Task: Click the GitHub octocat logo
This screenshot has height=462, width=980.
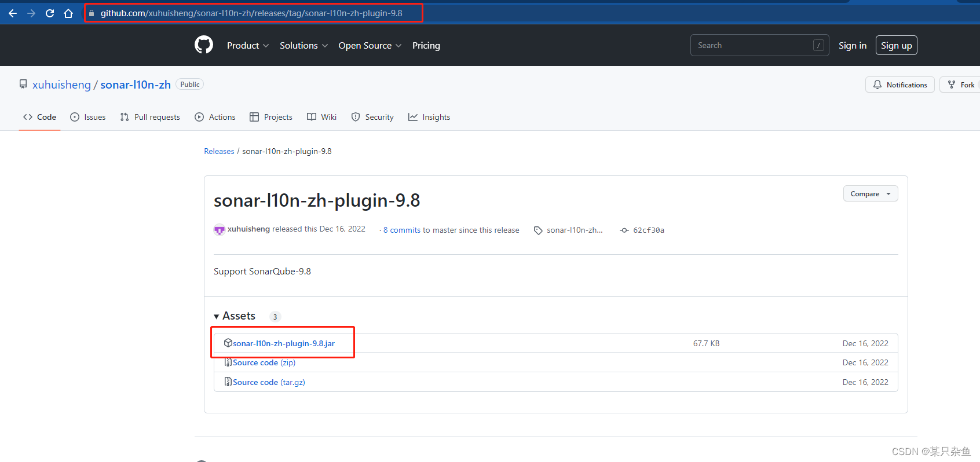Action: [x=204, y=45]
